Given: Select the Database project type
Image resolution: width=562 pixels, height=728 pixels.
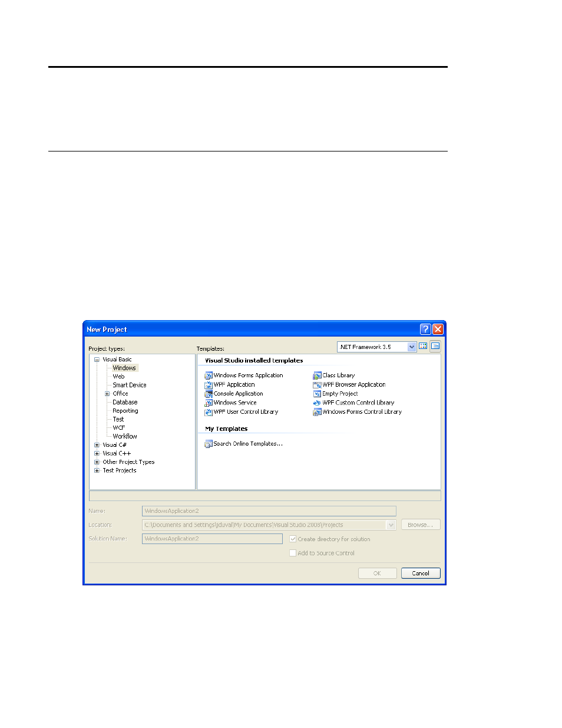Looking at the screenshot, I should 125,402.
